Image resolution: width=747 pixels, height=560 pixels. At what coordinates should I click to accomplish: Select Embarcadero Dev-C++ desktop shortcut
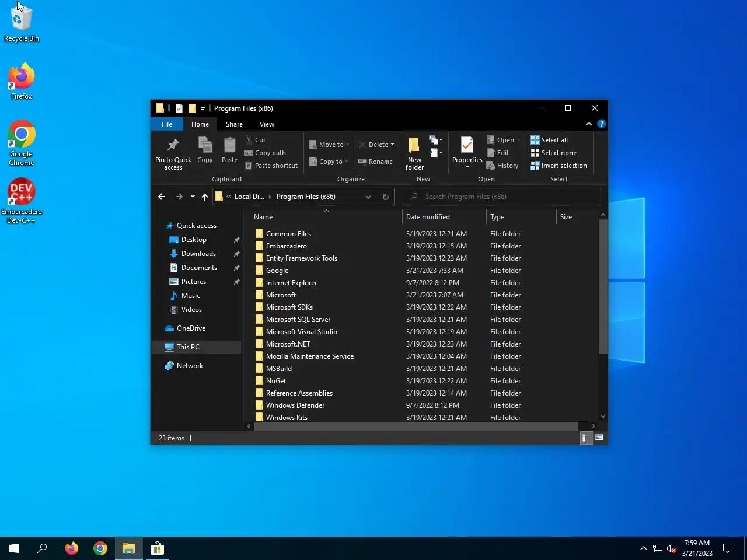click(x=22, y=201)
